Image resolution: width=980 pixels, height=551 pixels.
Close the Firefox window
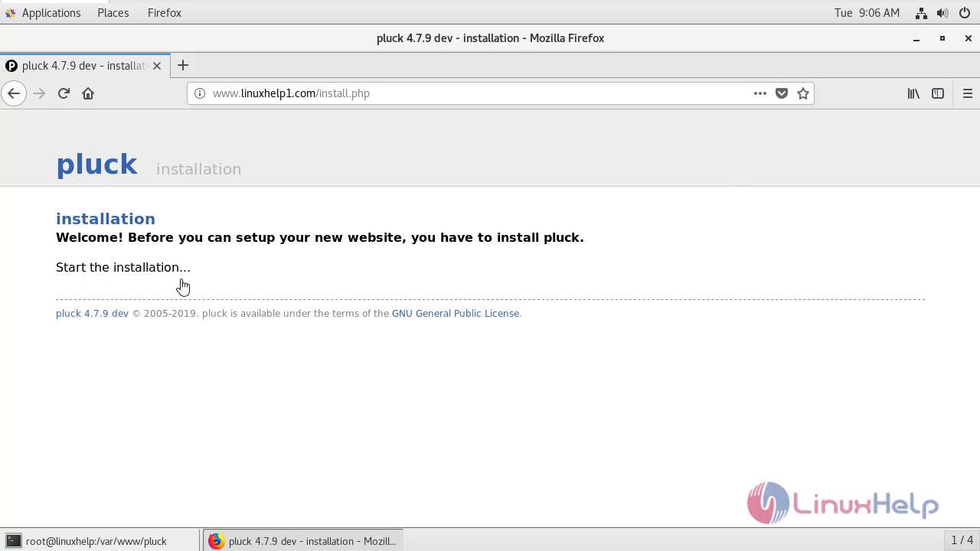[968, 38]
